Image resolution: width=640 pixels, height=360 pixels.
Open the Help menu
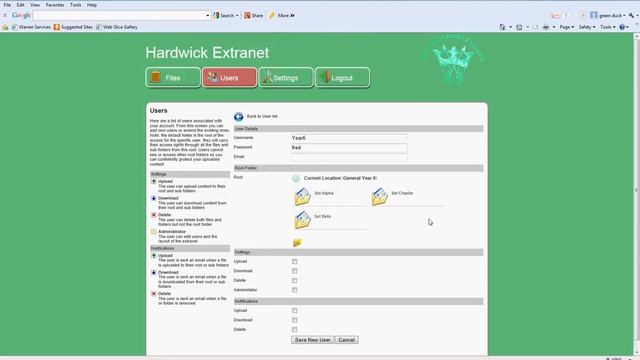coord(92,5)
